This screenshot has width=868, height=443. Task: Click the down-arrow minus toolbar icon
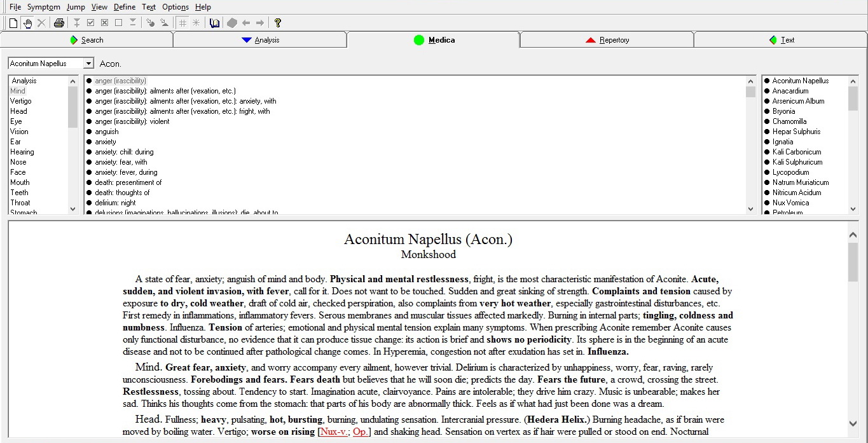(132, 23)
